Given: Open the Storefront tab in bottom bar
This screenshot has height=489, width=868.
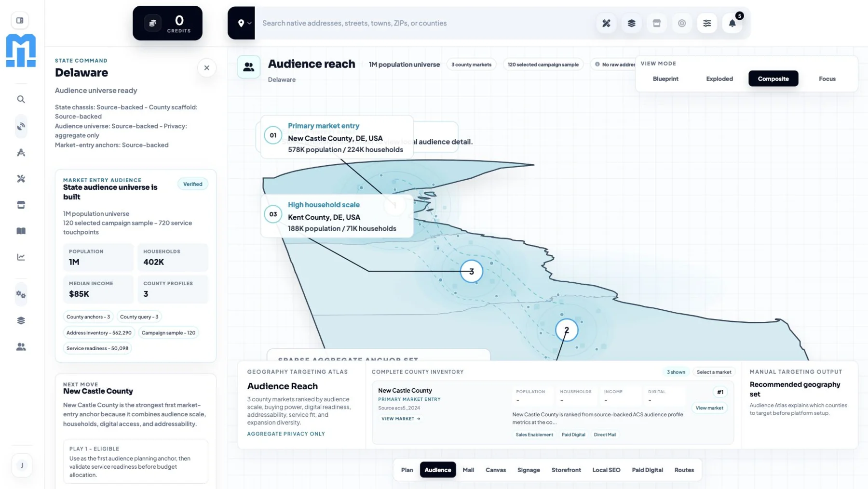Looking at the screenshot, I should (x=566, y=470).
